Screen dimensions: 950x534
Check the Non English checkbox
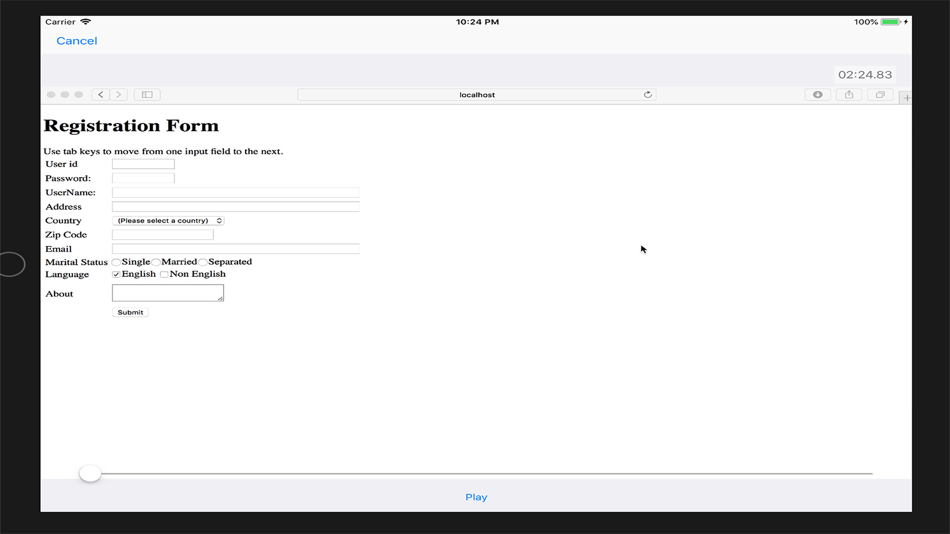pos(164,275)
